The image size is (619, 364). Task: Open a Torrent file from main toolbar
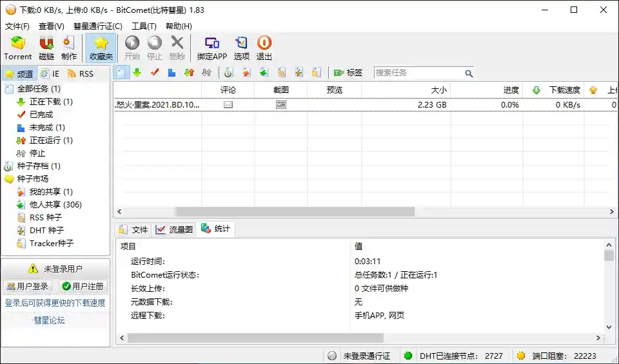[18, 48]
